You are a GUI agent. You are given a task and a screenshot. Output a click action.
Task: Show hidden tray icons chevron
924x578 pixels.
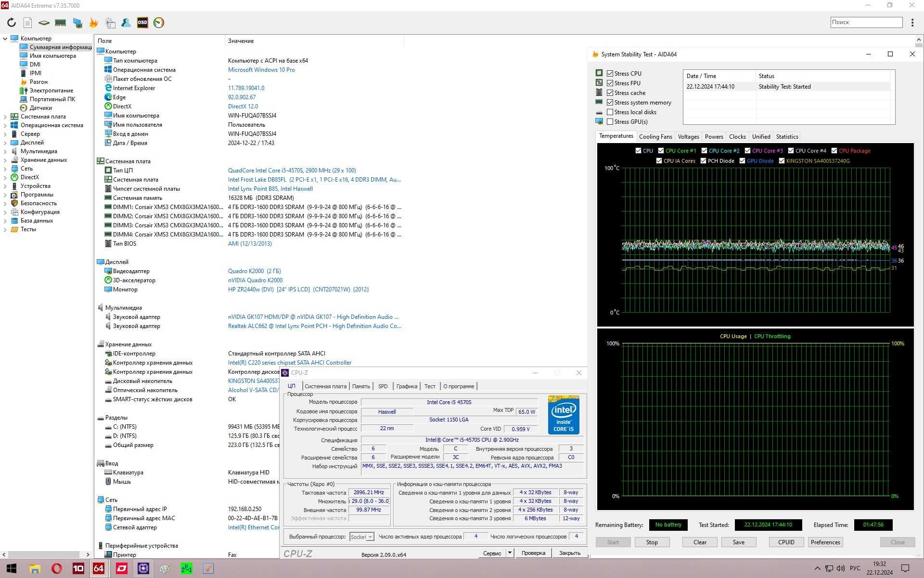817,568
